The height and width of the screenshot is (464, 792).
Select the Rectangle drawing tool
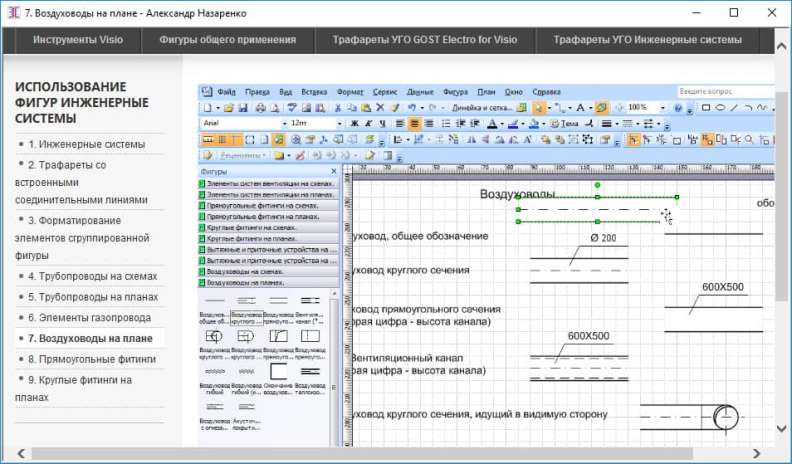(x=706, y=108)
